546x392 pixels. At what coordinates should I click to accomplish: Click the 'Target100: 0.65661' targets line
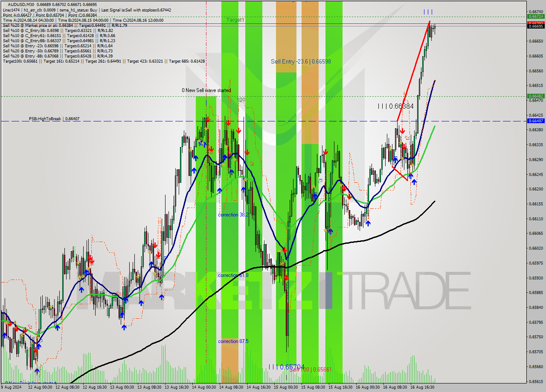[x=104, y=61]
